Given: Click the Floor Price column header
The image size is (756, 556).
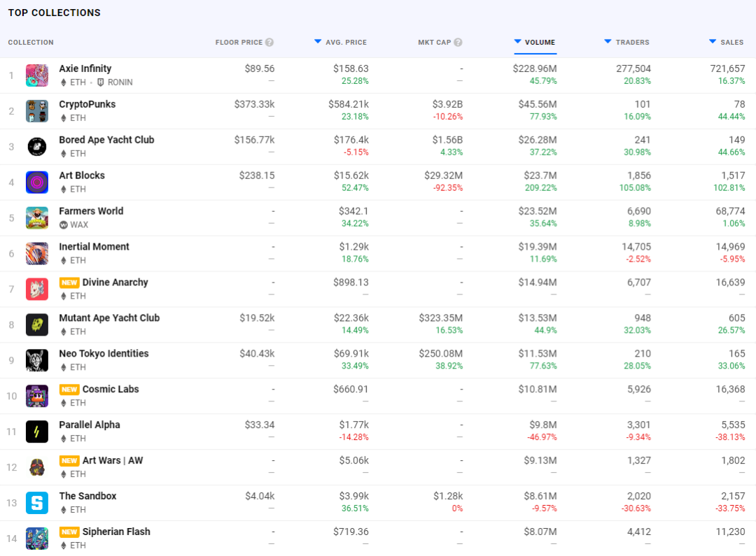Looking at the screenshot, I should 239,43.
